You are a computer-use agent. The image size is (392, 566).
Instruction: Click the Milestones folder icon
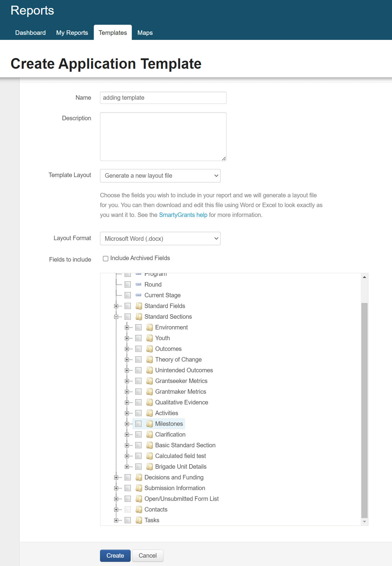(149, 424)
